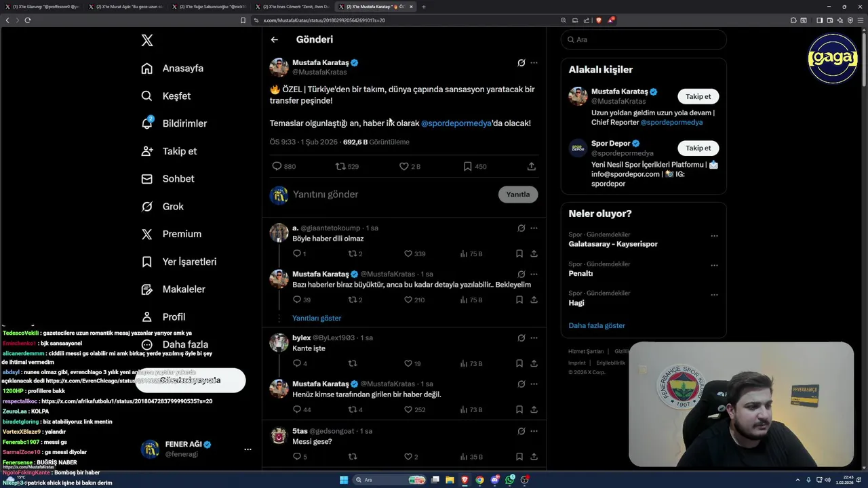Click taskbar Ara search box

(390, 480)
